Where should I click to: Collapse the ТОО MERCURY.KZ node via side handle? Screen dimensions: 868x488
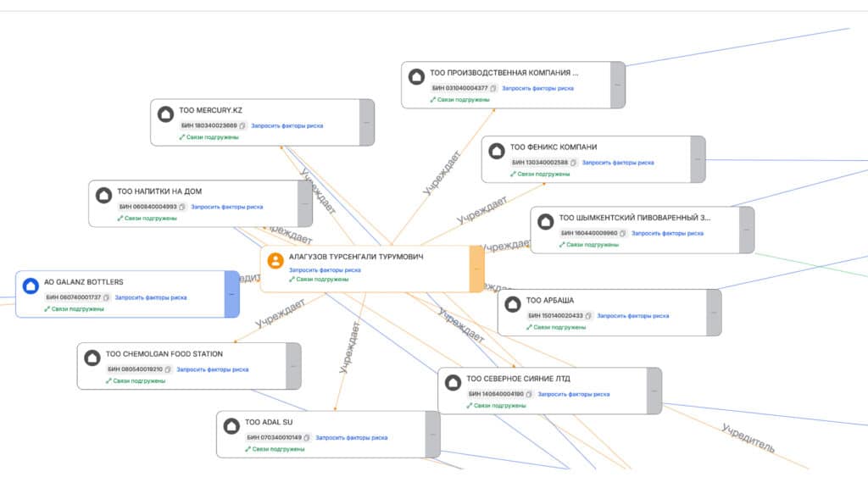point(367,122)
